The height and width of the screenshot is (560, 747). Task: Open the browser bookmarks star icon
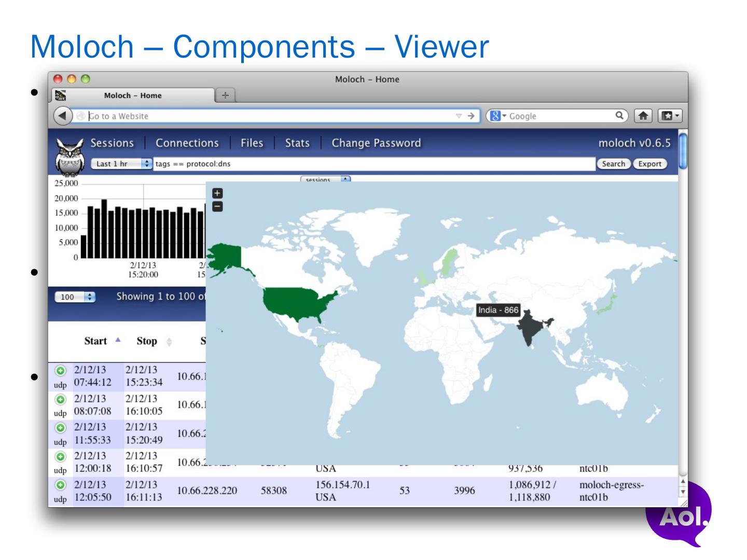click(x=670, y=116)
